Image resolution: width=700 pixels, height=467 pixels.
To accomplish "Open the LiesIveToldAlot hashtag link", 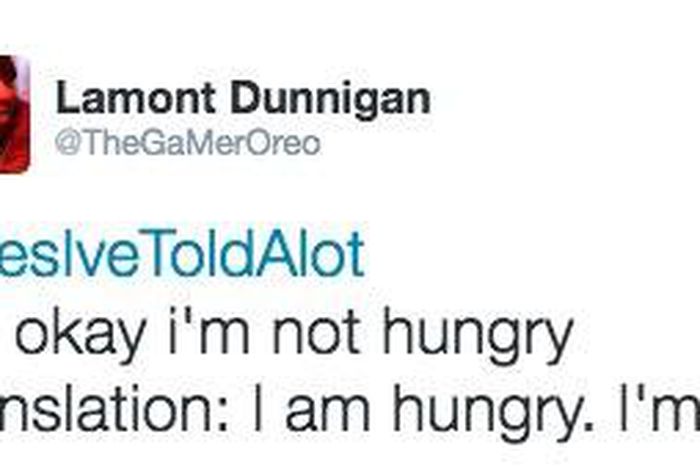I will click(182, 257).
